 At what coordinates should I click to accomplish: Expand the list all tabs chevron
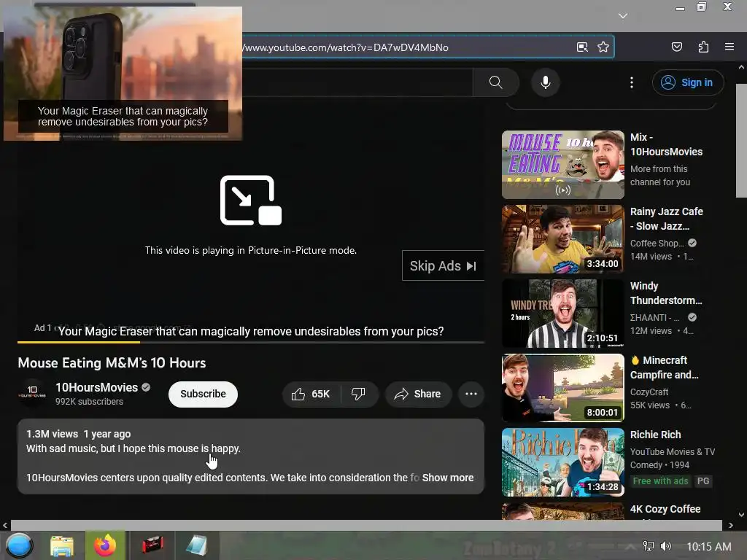coord(623,16)
